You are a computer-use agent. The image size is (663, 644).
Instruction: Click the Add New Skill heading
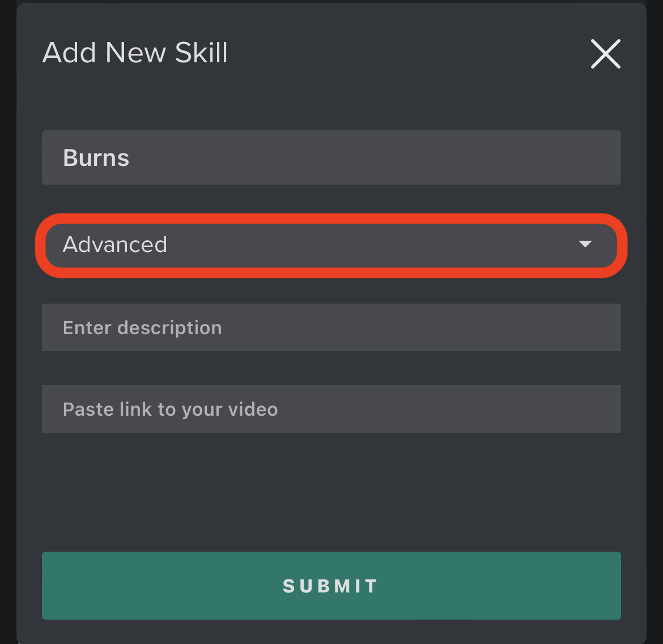pos(135,53)
